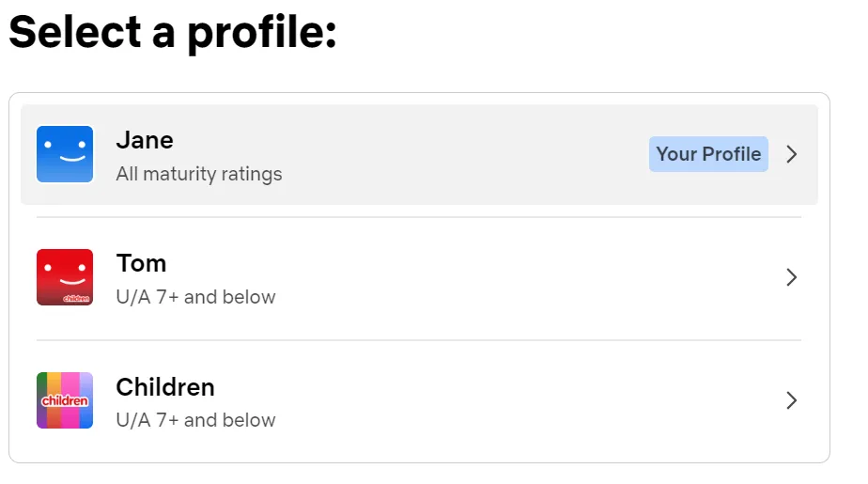Open the Children profile via its chevron
This screenshot has height=484, width=868.
(x=792, y=400)
